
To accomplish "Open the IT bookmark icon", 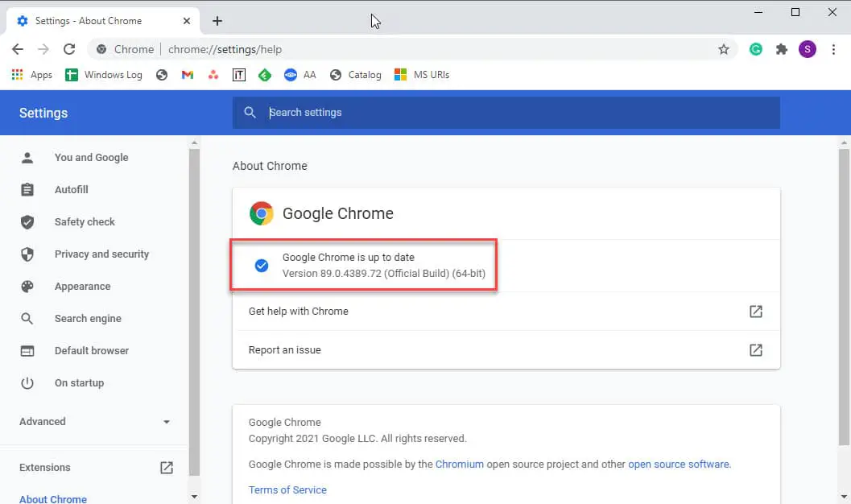I will [x=239, y=75].
